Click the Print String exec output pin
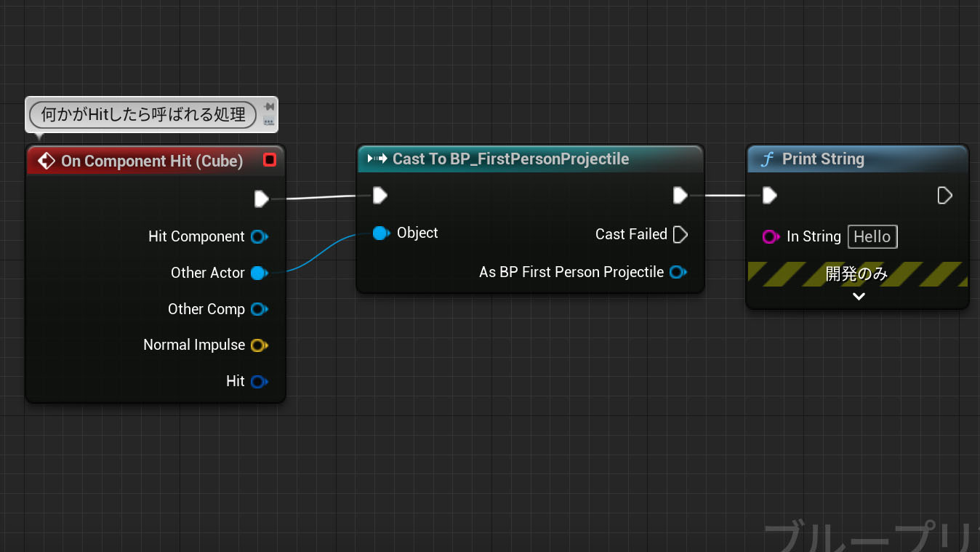Viewport: 980px width, 552px height. (x=944, y=195)
